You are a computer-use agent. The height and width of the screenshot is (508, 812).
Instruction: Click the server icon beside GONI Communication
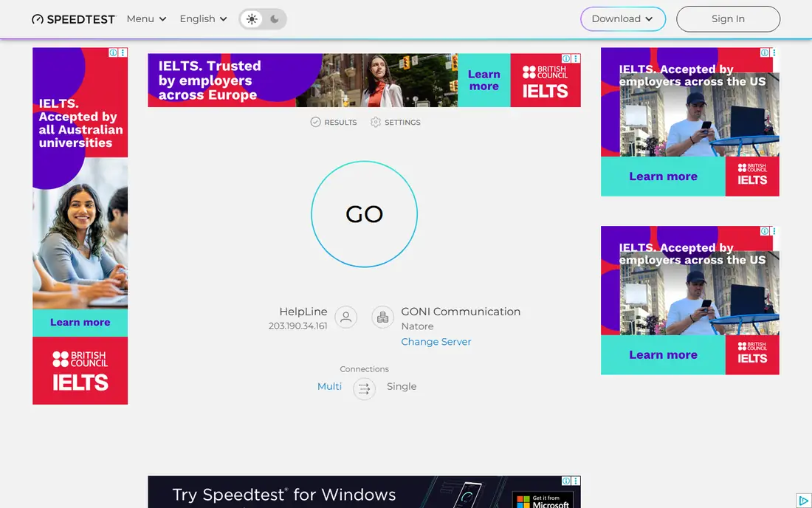[x=382, y=317]
